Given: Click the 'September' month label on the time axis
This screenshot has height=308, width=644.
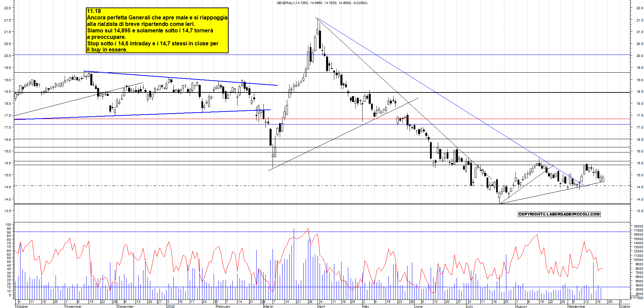Looking at the screenshot, I should tap(577, 306).
